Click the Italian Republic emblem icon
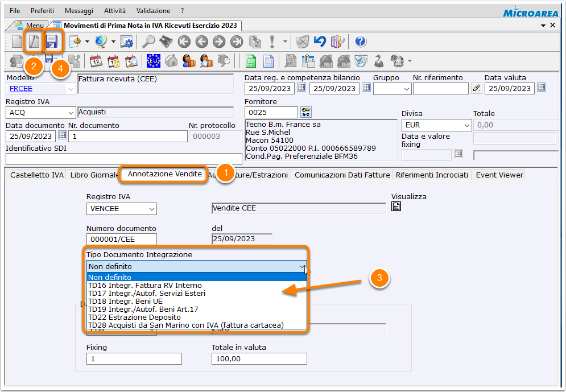Image resolution: width=566 pixels, height=392 pixels. (397, 61)
